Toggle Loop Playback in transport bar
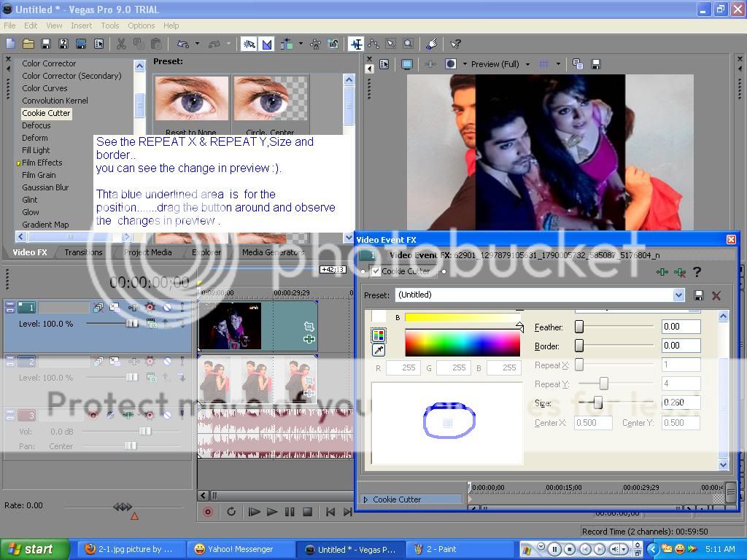Screen dimensions: 747x560 point(231,512)
